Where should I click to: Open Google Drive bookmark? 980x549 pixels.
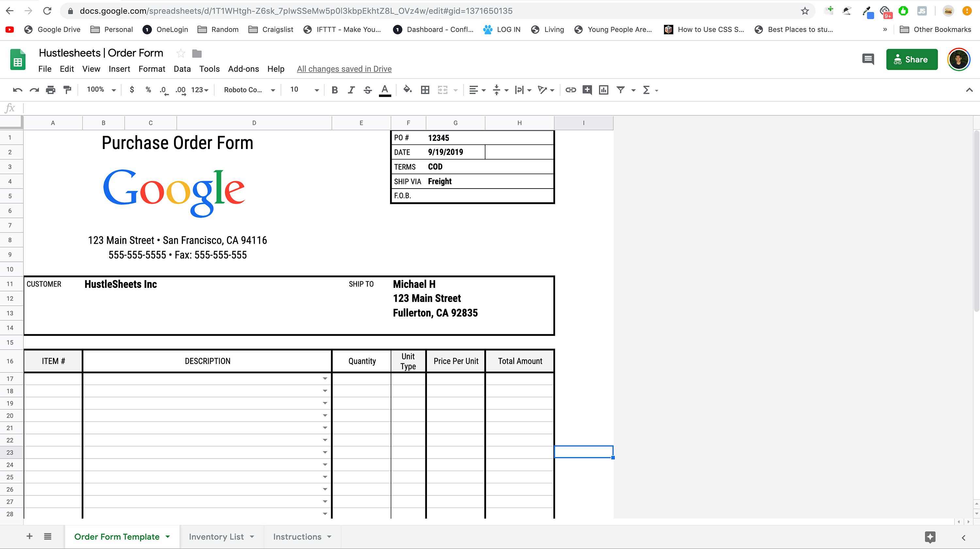pos(52,30)
